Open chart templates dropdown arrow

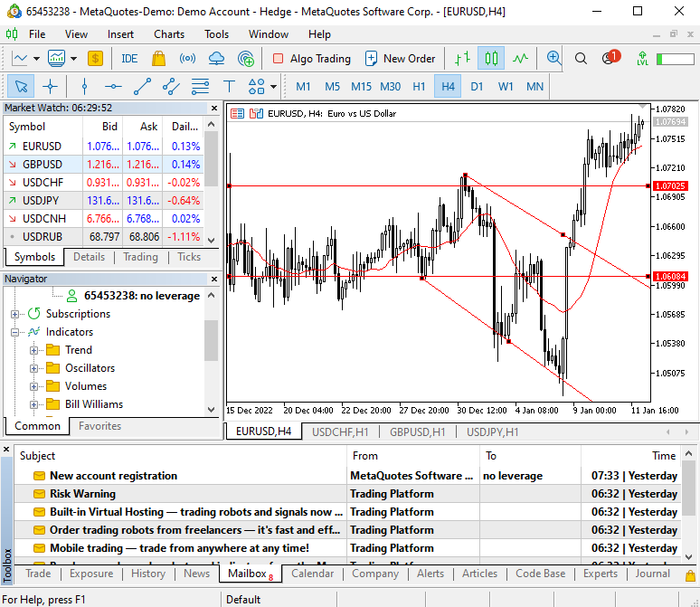click(73, 59)
